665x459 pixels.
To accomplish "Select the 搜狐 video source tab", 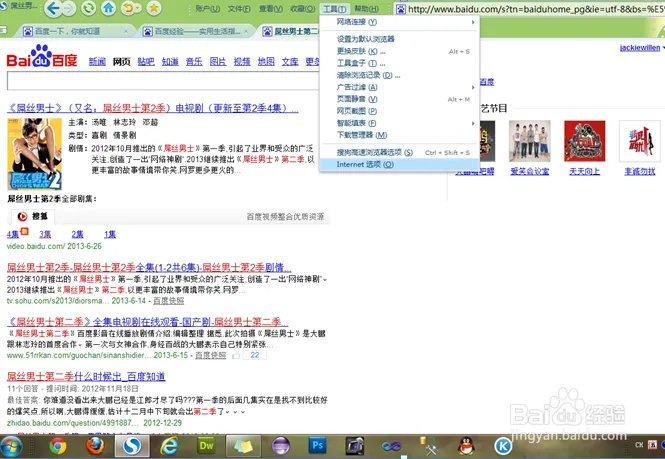I will pos(33,216).
